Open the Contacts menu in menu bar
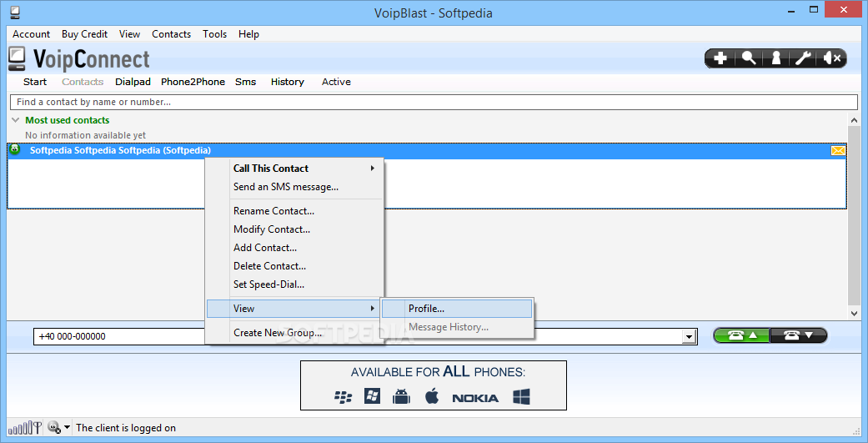The width and height of the screenshot is (868, 443). pyautogui.click(x=172, y=33)
